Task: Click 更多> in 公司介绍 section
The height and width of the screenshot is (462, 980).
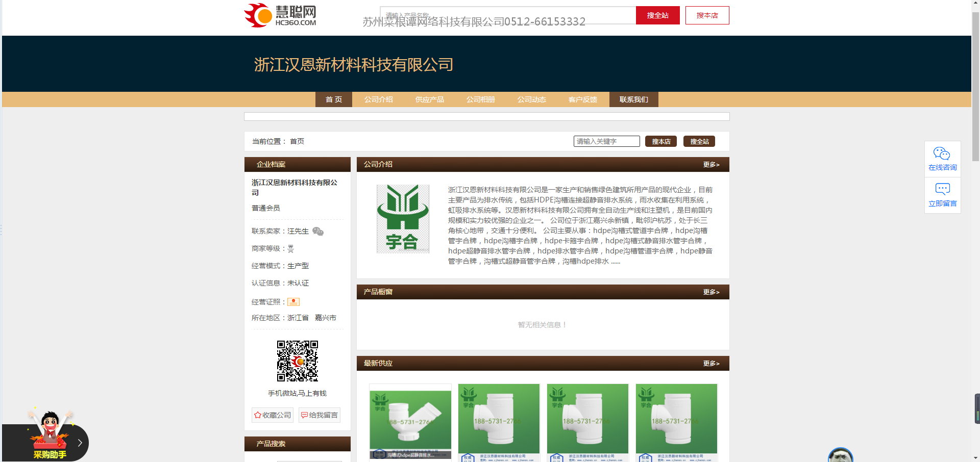Action: [x=711, y=164]
